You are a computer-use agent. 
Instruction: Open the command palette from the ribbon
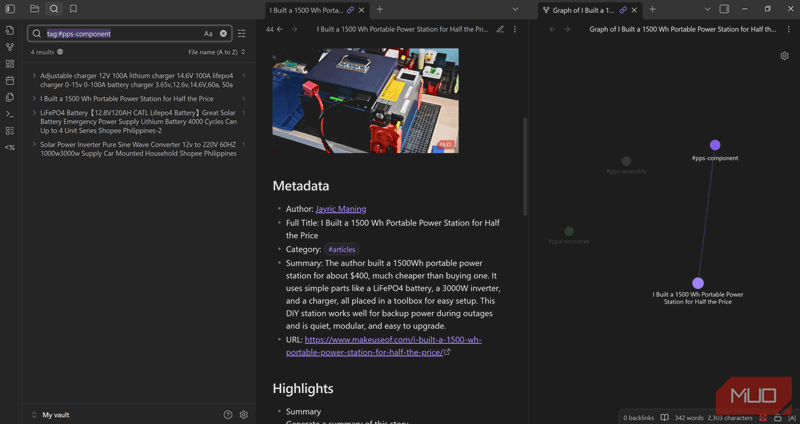[10, 114]
